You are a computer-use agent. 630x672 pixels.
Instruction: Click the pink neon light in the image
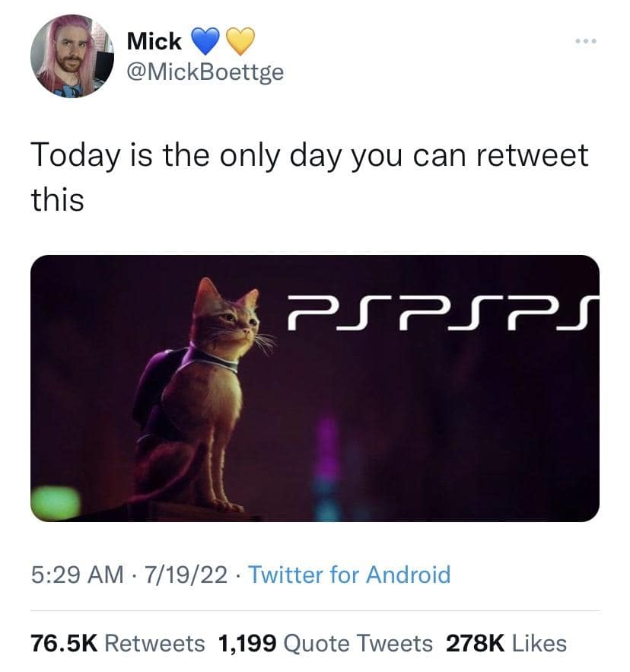[x=328, y=449]
